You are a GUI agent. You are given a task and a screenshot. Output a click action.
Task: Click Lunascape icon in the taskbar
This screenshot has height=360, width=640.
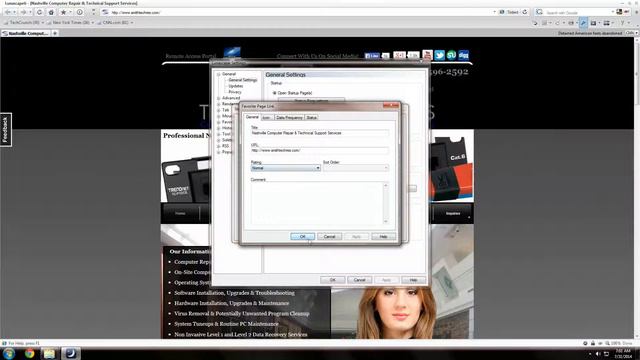71,353
